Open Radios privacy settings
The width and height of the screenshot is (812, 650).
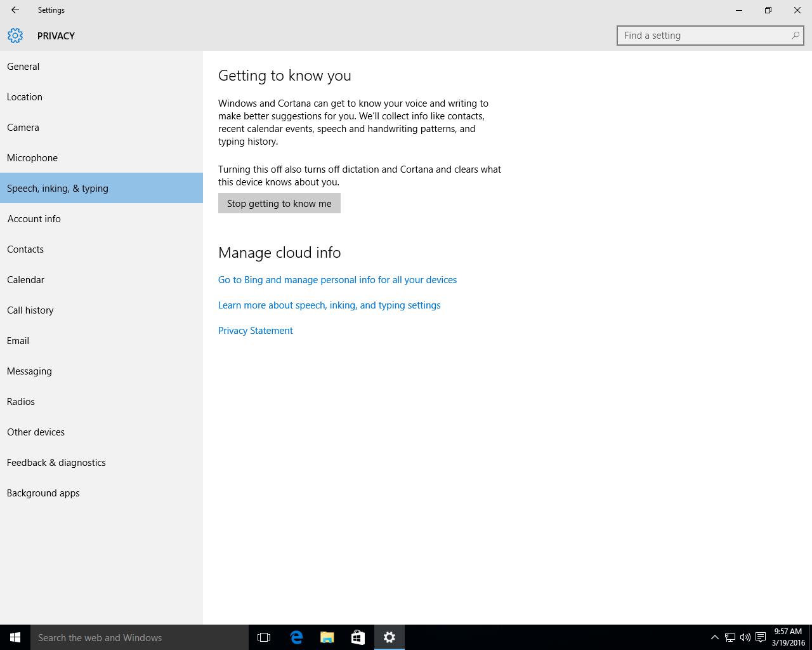coord(101,401)
